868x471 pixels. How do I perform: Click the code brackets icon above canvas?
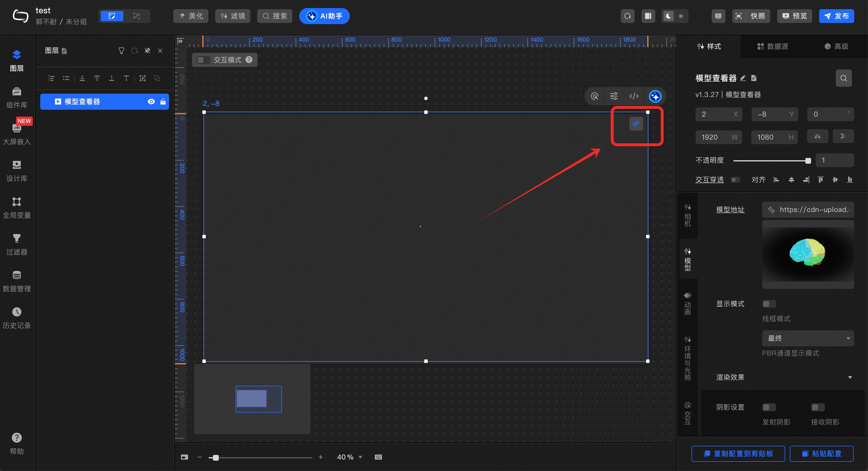(634, 96)
